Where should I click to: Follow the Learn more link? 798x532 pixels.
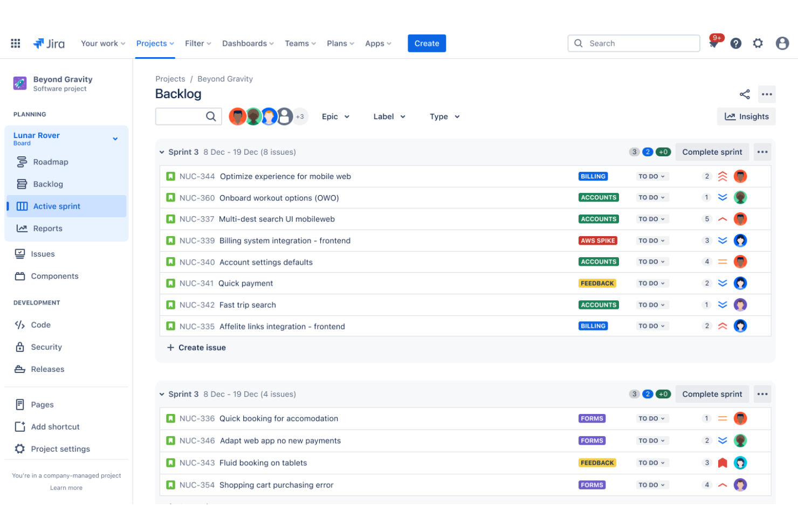66,488
